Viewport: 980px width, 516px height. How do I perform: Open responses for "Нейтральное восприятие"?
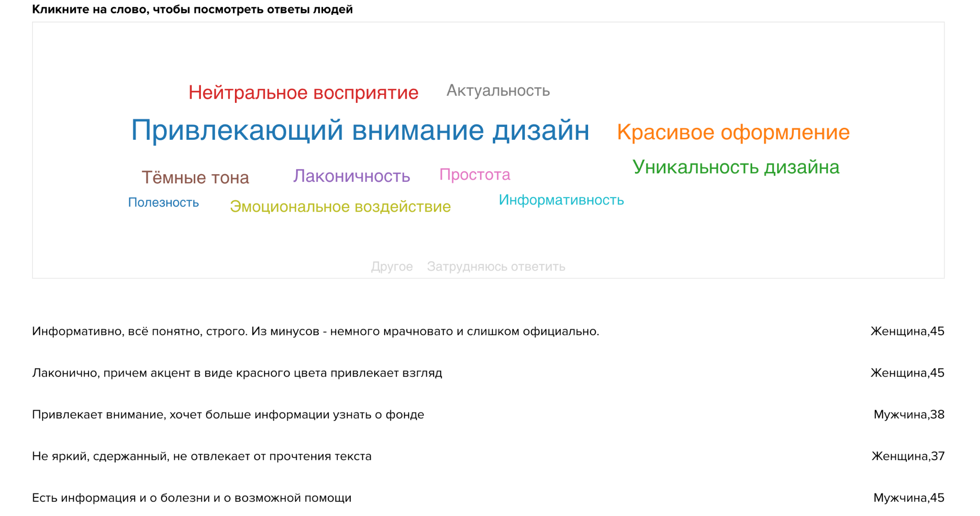click(303, 92)
